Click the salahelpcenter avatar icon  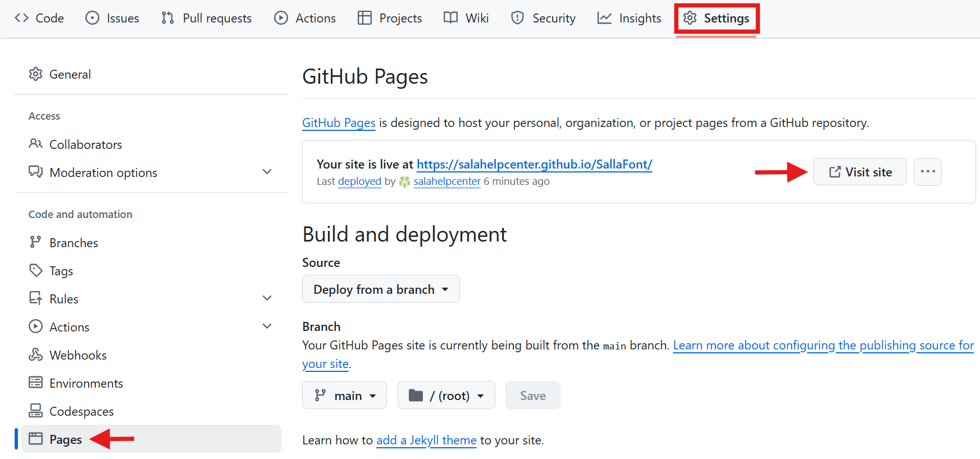tap(404, 181)
